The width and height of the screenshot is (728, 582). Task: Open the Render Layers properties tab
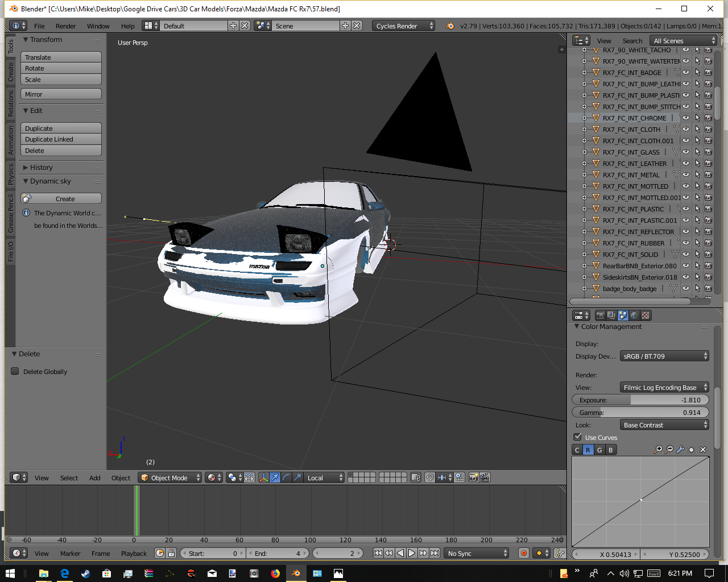coord(611,315)
